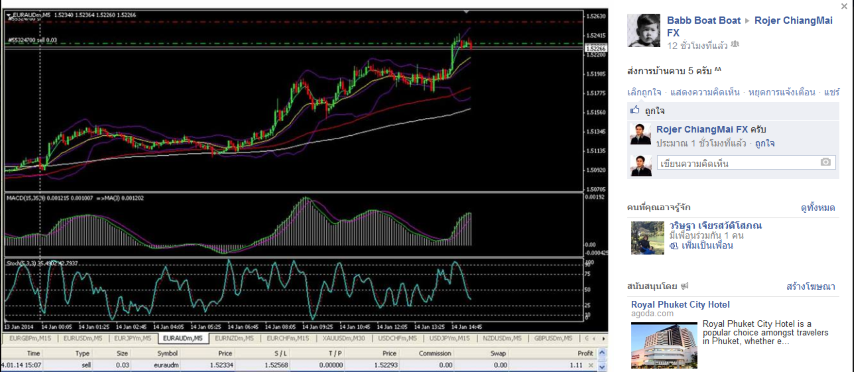Open วริษฐา เจียรสวัสดิ์โสภณ profile name
The height and width of the screenshot is (372, 854).
point(716,225)
